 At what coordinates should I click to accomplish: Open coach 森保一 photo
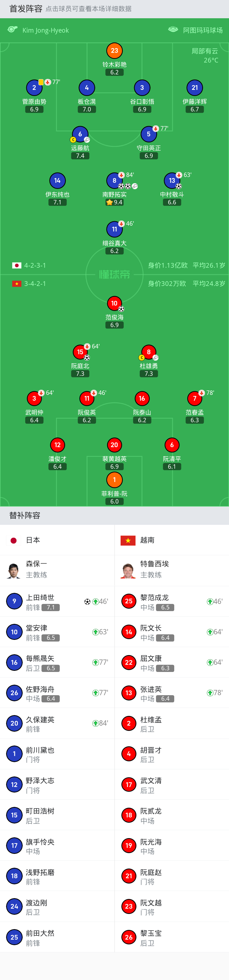[x=14, y=570]
